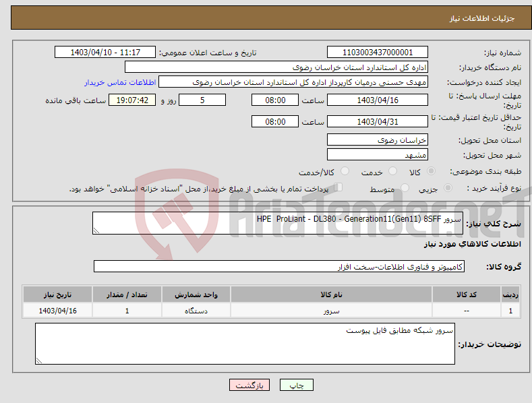Click the سرور cell in the goods table
Image resolution: width=532 pixels, height=403 pixels.
[331, 311]
